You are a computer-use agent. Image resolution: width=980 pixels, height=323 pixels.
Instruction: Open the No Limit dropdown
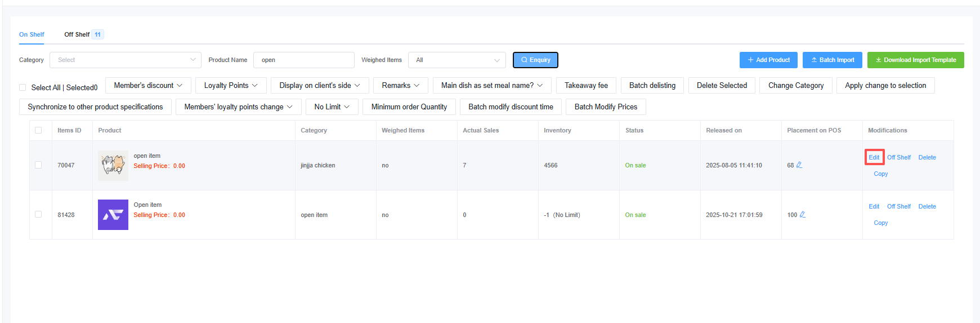(x=332, y=107)
